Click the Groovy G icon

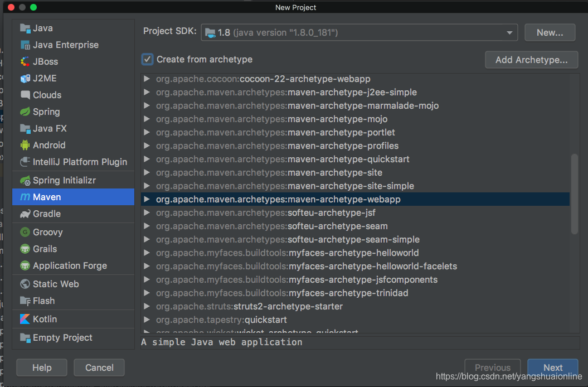tap(25, 233)
